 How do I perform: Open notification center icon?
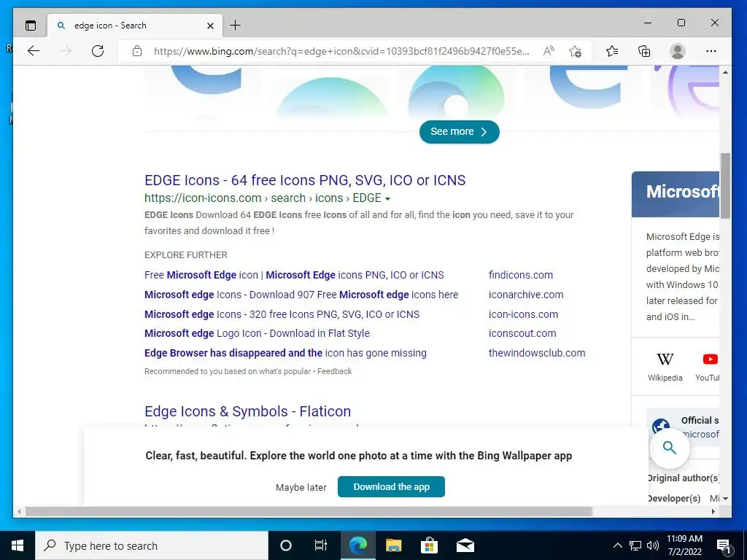(724, 546)
